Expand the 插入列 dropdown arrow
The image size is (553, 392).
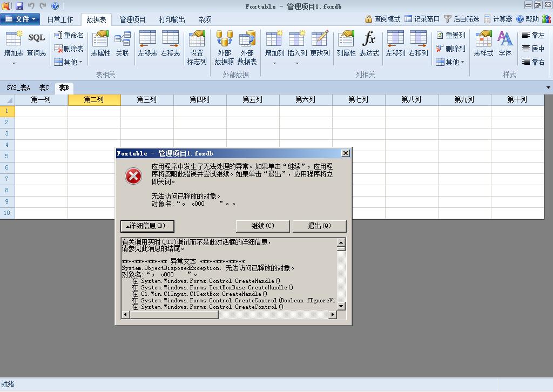click(x=297, y=64)
